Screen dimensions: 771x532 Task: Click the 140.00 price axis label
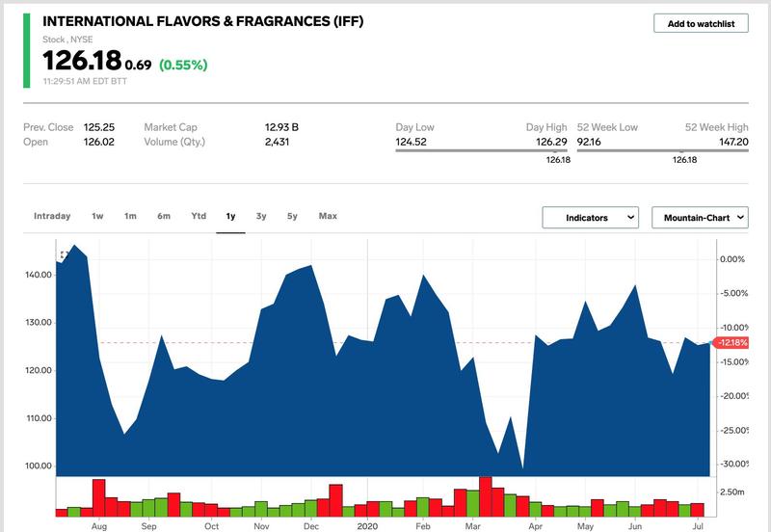[x=39, y=275]
